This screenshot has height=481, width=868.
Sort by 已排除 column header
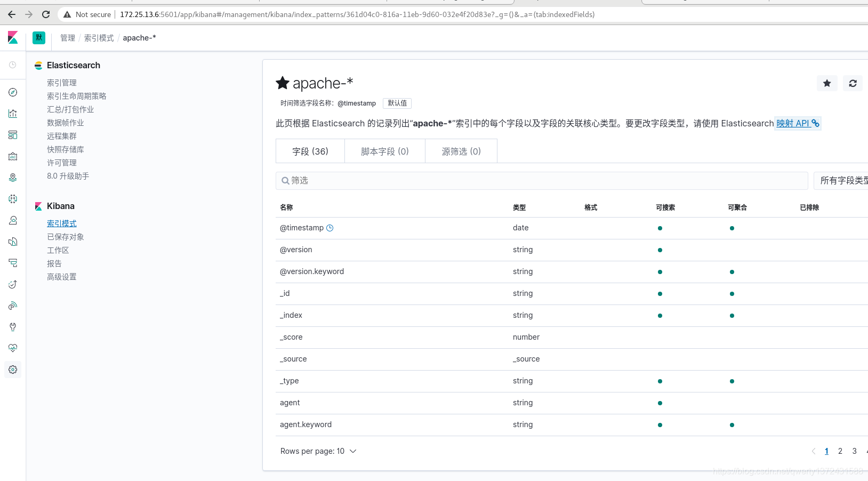pos(809,207)
